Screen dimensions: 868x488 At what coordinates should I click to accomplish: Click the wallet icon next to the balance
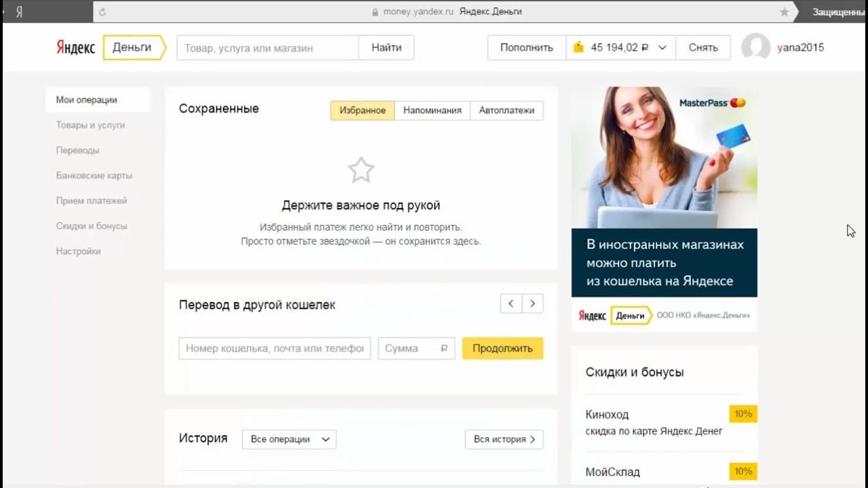[x=578, y=47]
